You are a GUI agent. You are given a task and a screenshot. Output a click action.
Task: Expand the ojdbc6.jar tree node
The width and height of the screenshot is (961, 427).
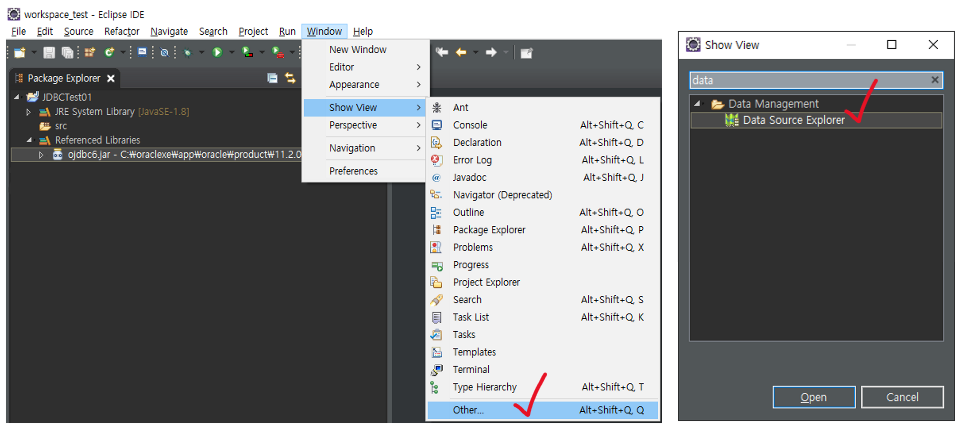click(41, 155)
